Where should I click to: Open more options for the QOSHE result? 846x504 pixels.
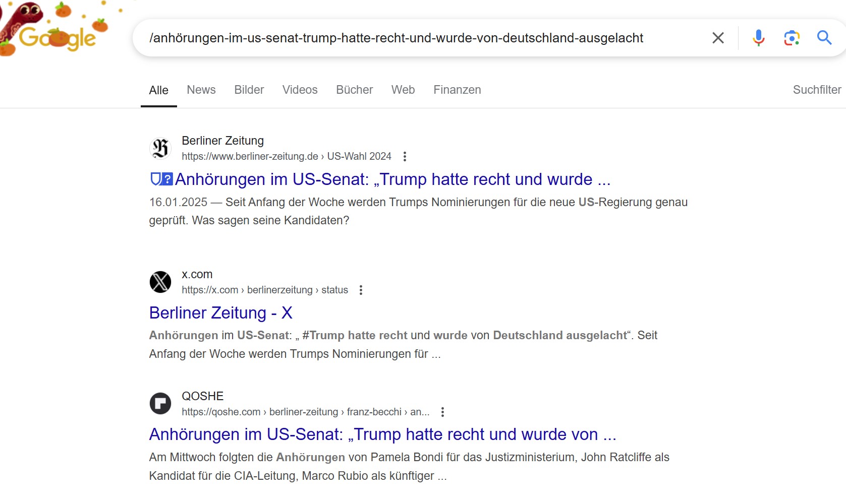442,412
